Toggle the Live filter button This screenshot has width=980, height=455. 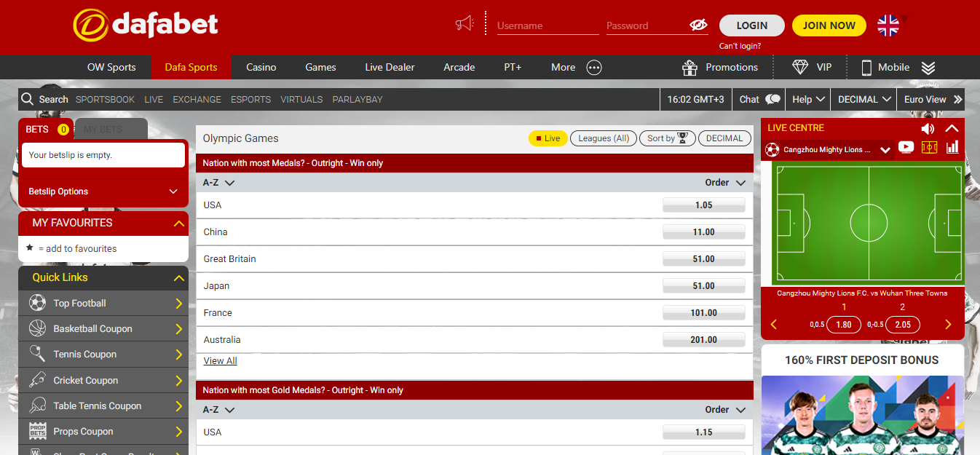(x=548, y=138)
